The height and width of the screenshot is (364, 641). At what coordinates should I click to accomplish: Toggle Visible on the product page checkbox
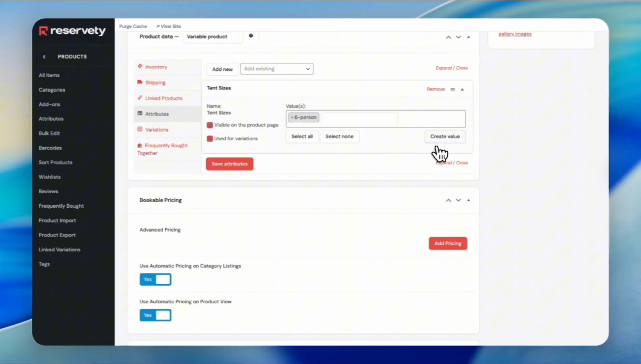(210, 125)
